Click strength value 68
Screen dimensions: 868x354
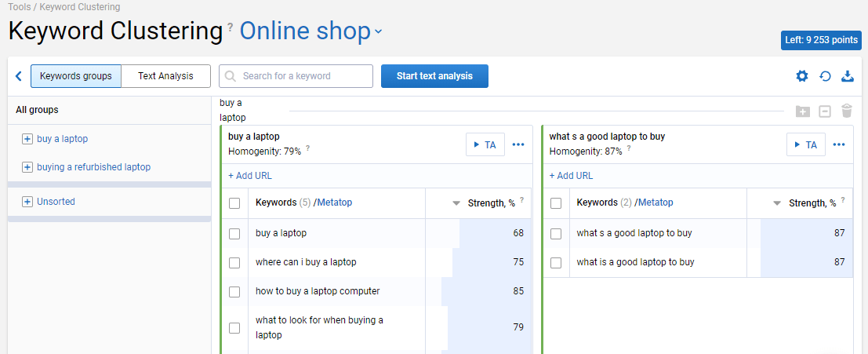[518, 233]
